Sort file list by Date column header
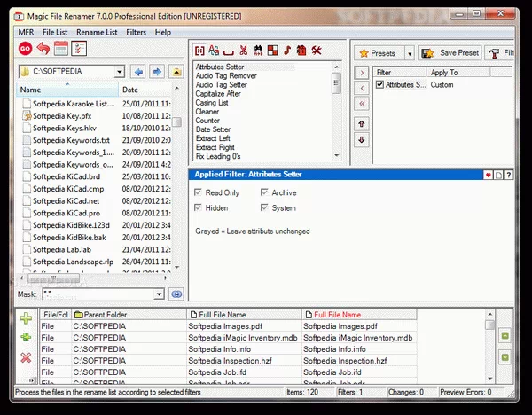 tap(146, 90)
